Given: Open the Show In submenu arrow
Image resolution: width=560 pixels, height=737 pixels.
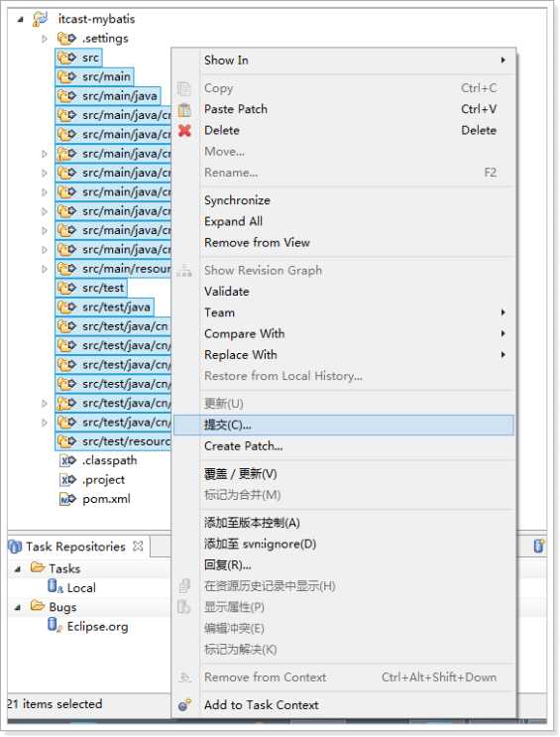Looking at the screenshot, I should (503, 61).
